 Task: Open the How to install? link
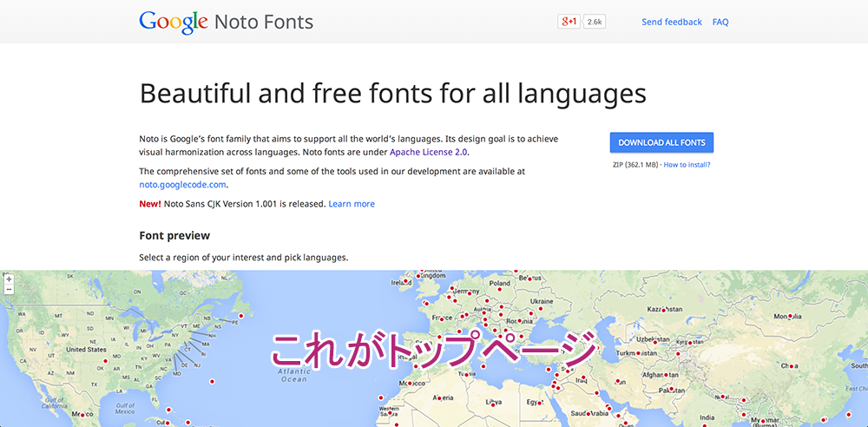687,165
